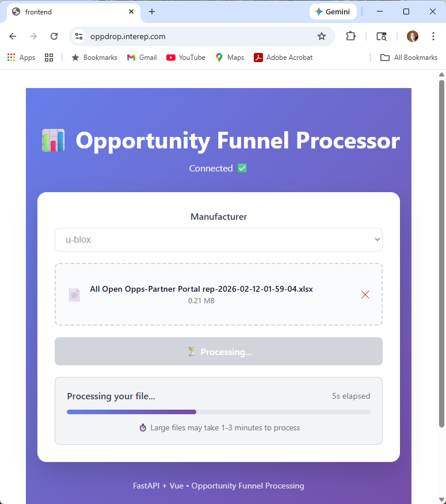This screenshot has width=446, height=504.
Task: Remove the uploaded xlsx file with red X
Action: pos(365,295)
